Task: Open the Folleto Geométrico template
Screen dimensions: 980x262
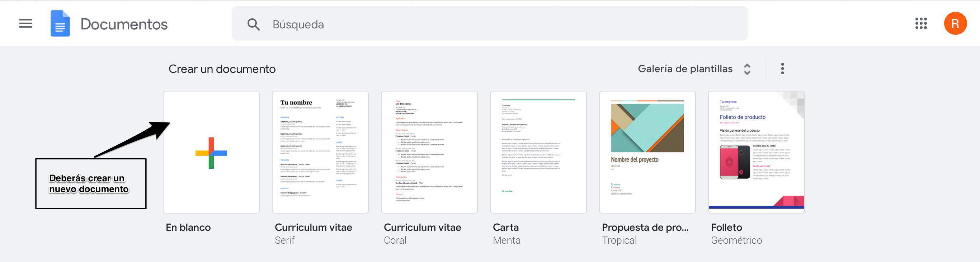Action: [756, 152]
